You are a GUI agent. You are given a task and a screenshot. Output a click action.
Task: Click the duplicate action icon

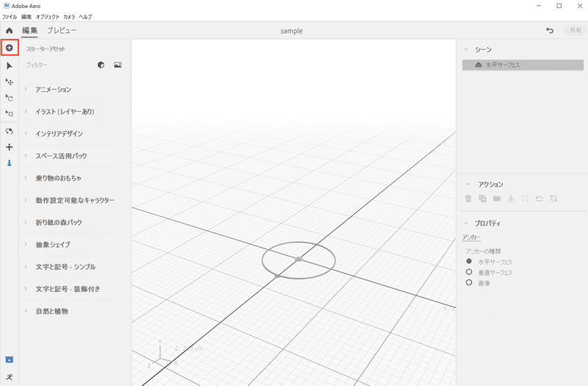pyautogui.click(x=483, y=199)
